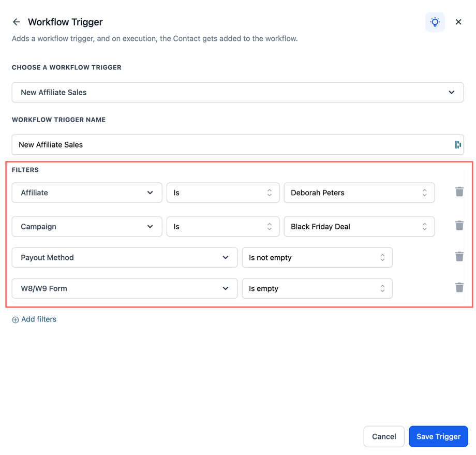Image resolution: width=476 pixels, height=455 pixels.
Task: Change the Black Friday Deal campaign value
Action: (359, 226)
